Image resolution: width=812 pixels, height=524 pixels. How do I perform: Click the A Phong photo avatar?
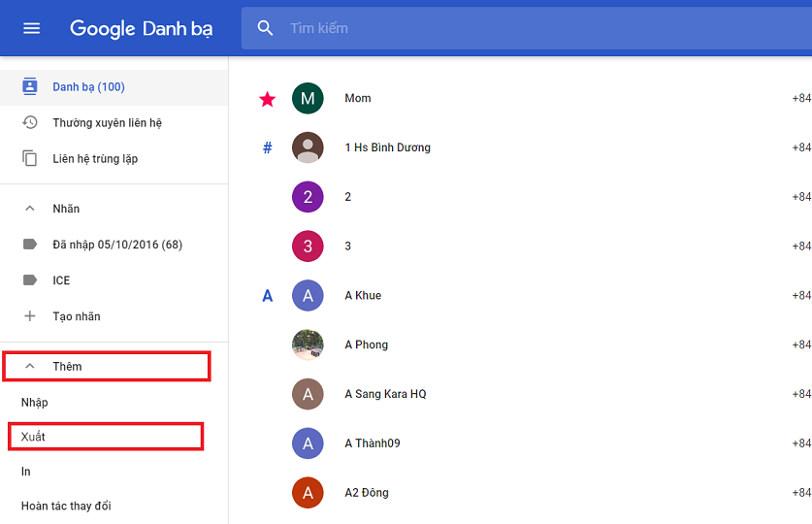(x=308, y=344)
